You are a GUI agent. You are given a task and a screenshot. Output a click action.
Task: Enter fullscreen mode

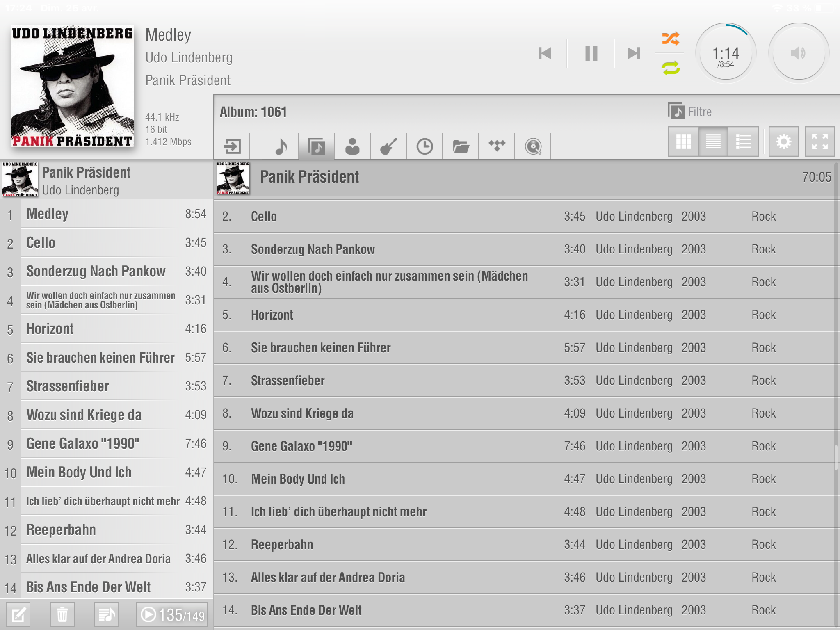coord(819,142)
